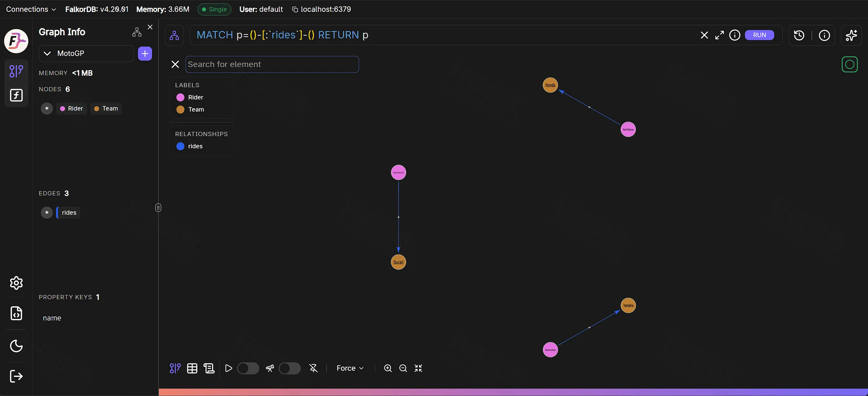Switch to the Table view tab
Screen dimensions: 868x396
pyautogui.click(x=192, y=368)
